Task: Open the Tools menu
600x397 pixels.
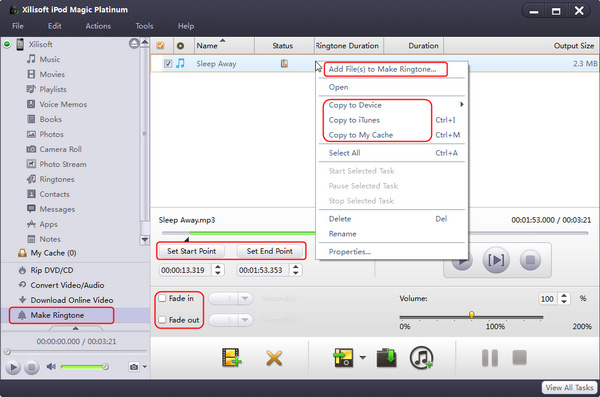Action: [x=144, y=26]
